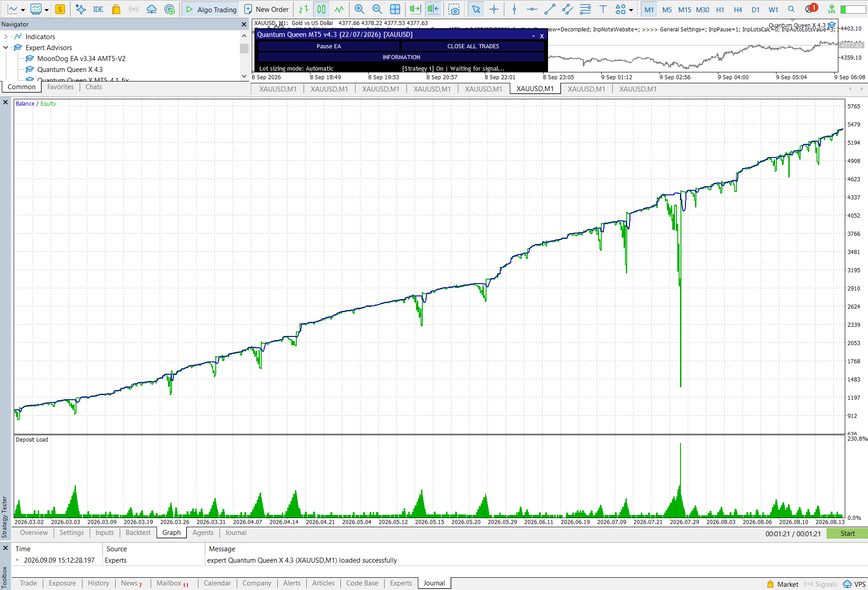Switch to the History tab in Toolbox
The image size is (868, 590).
click(98, 583)
